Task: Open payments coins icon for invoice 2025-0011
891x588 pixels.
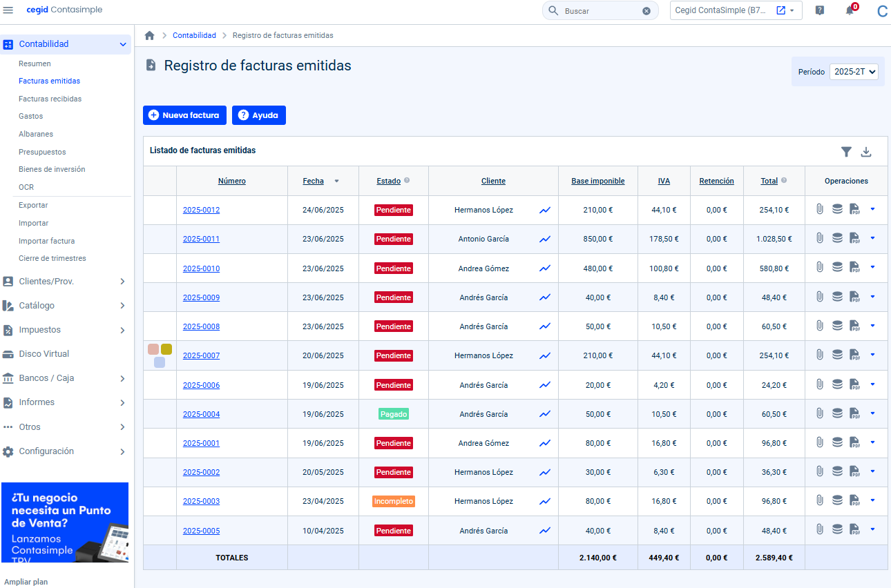Action: [837, 238]
